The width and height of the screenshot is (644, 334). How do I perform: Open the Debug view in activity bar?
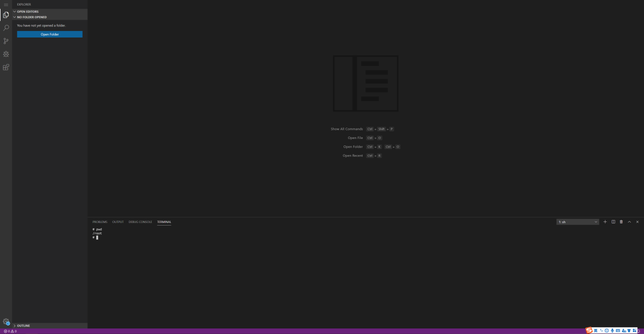pyautogui.click(x=6, y=54)
